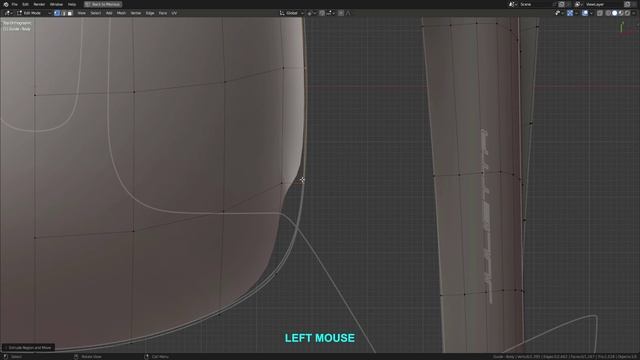Enable vertex select mode
The height and width of the screenshot is (360, 640).
tap(57, 13)
